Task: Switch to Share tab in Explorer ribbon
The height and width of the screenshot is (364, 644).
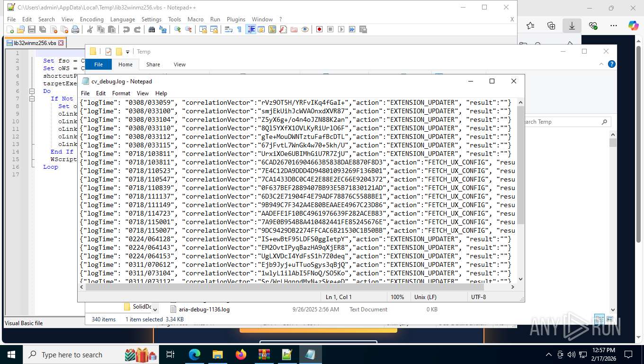Action: 153,64
